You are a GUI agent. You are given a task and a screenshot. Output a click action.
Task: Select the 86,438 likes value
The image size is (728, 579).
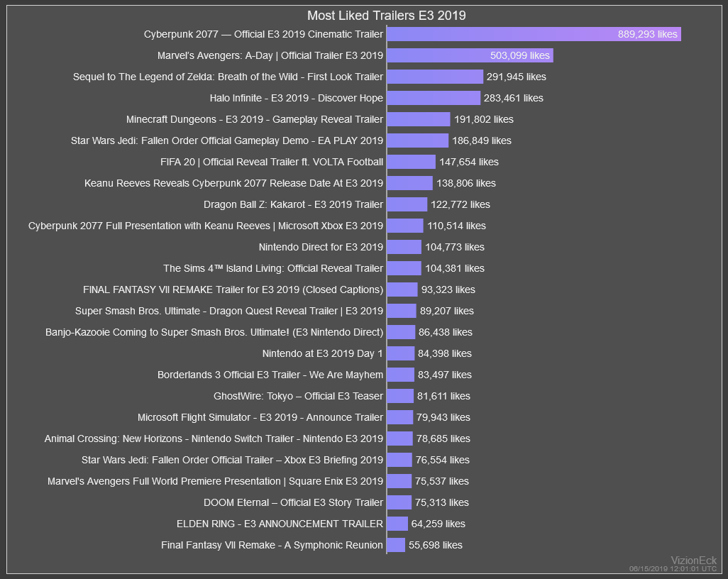[446, 333]
